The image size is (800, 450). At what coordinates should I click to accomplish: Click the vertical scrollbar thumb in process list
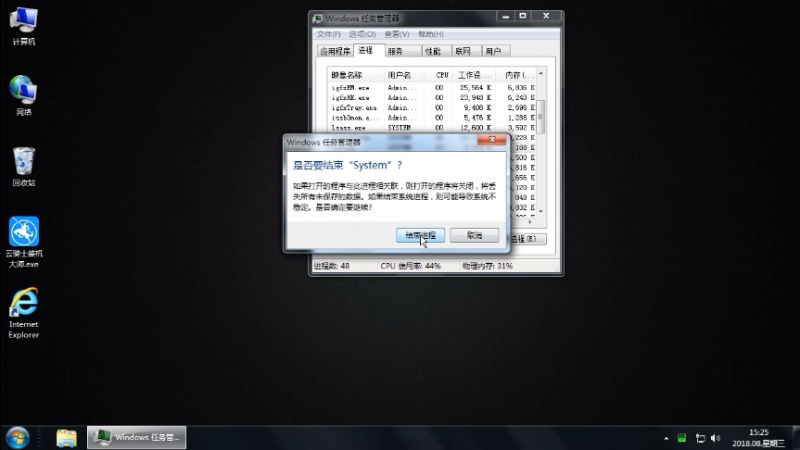click(541, 116)
